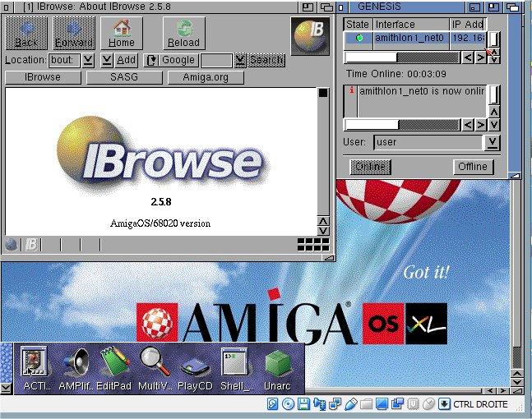Launch Unarc from the dock
Screen dimensions: 532x419
(x=278, y=371)
